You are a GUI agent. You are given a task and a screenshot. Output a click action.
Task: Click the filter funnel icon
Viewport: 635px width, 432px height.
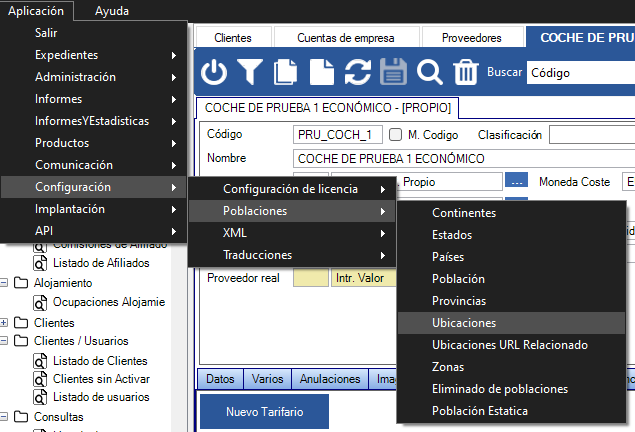[250, 72]
